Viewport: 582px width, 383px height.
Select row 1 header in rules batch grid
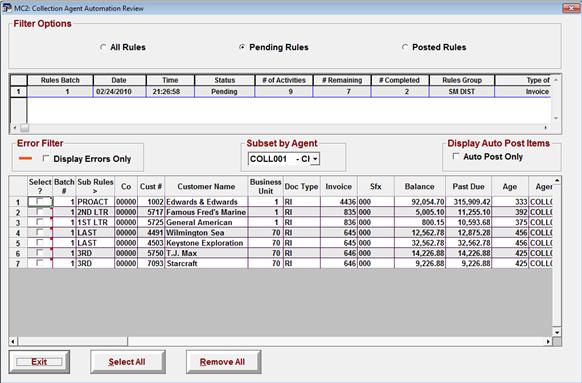tap(18, 91)
